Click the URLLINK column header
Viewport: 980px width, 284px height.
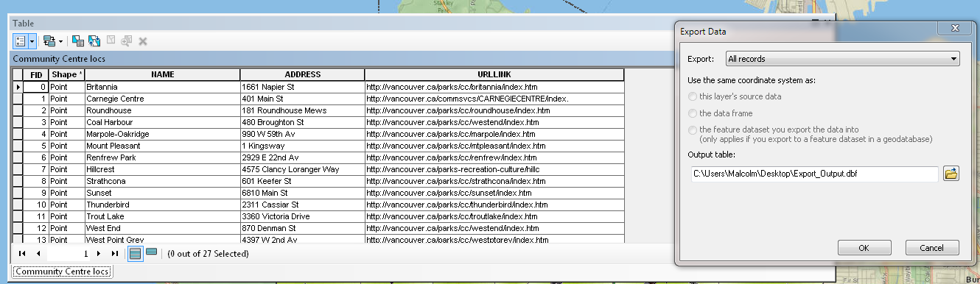[494, 75]
